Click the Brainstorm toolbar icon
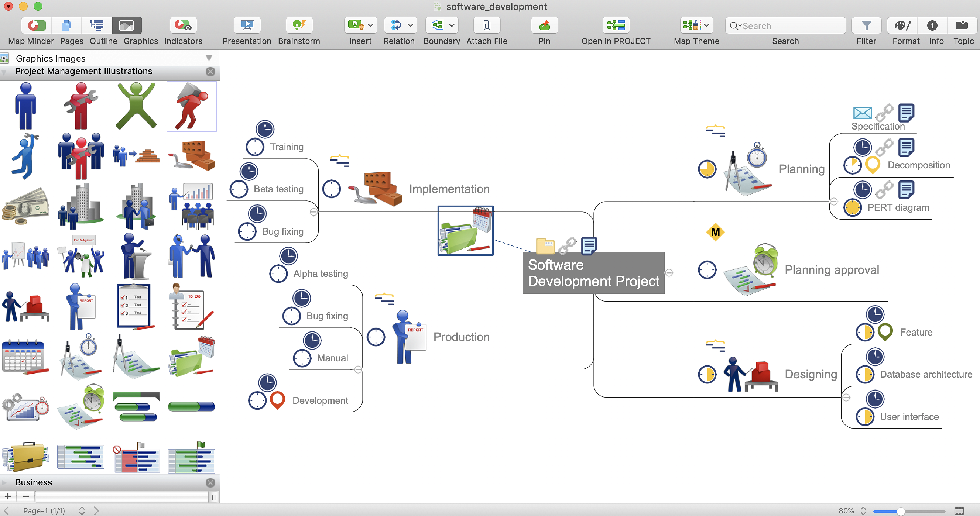 (299, 25)
